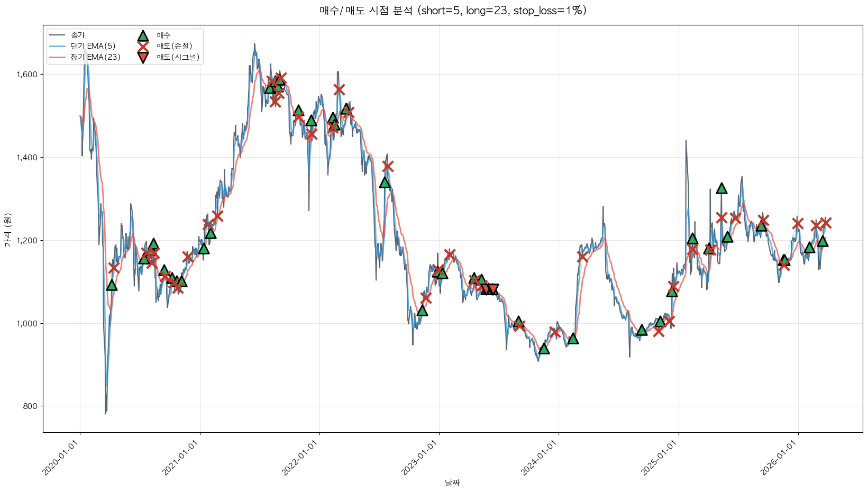Click the 장기 EMA(23) legend label
The width and height of the screenshot is (868, 492).
pyautogui.click(x=95, y=57)
